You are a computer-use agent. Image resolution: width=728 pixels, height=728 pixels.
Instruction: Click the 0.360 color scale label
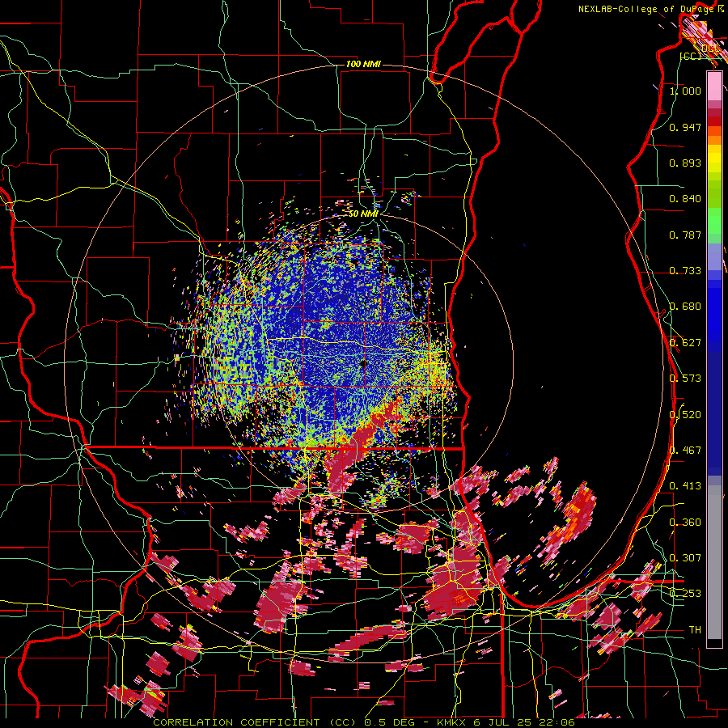pos(685,523)
